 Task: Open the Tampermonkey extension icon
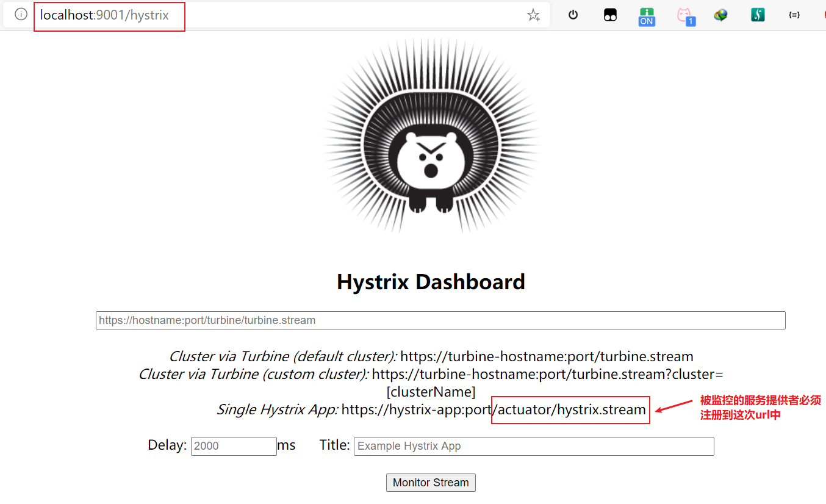pos(610,15)
